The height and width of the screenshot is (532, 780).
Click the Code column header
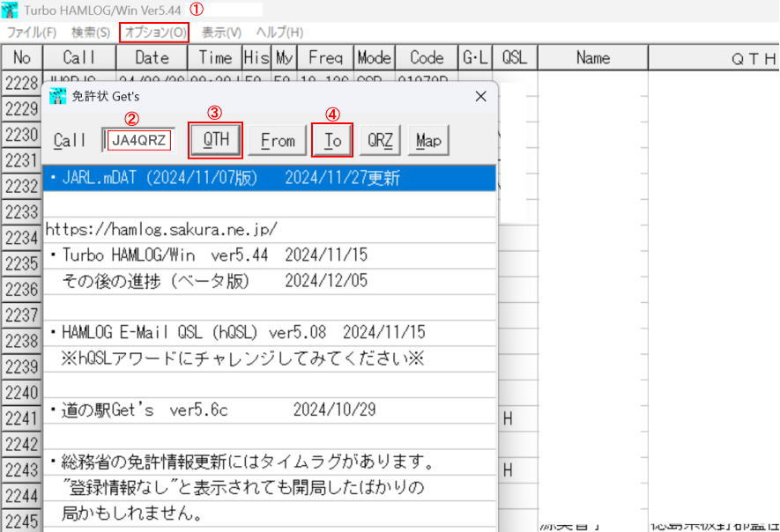427,57
